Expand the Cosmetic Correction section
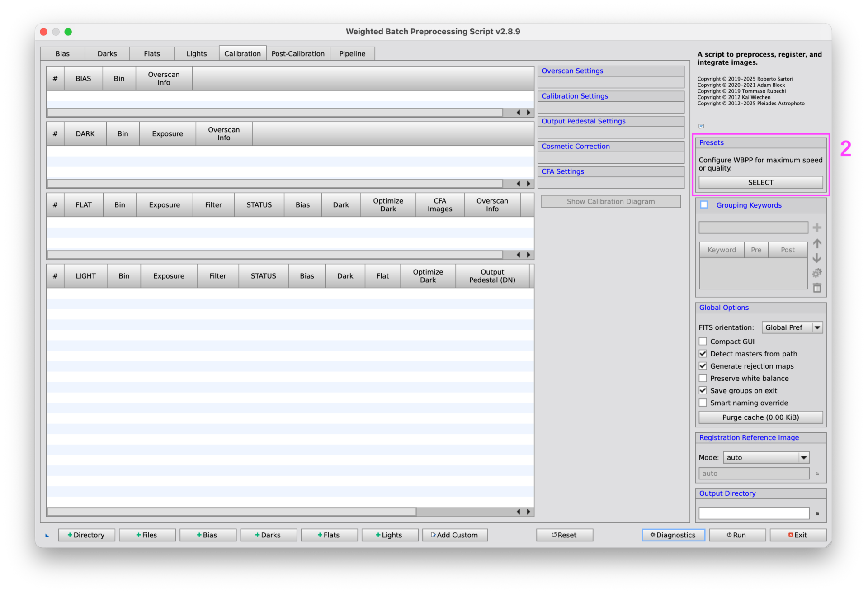Image resolution: width=868 pixels, height=593 pixels. tap(576, 146)
